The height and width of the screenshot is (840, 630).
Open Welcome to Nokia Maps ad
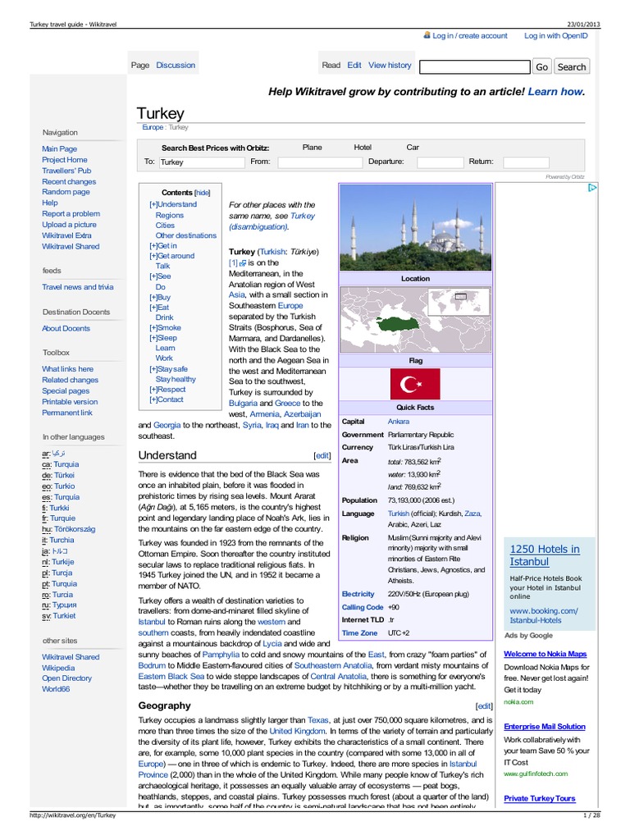546,654
